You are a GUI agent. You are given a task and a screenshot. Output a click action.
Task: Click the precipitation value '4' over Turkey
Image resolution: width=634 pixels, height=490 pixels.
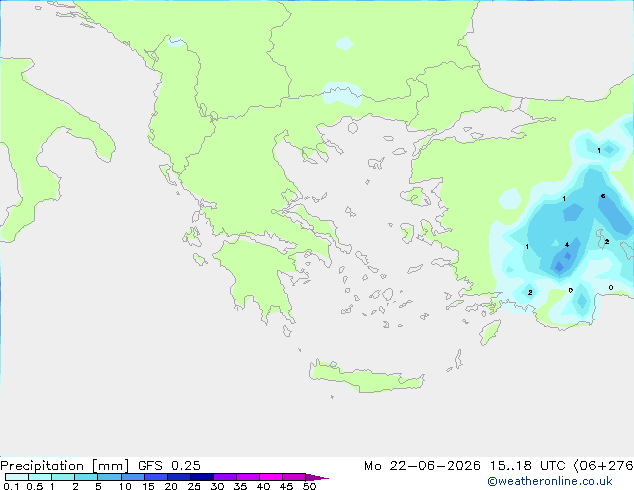click(x=567, y=245)
